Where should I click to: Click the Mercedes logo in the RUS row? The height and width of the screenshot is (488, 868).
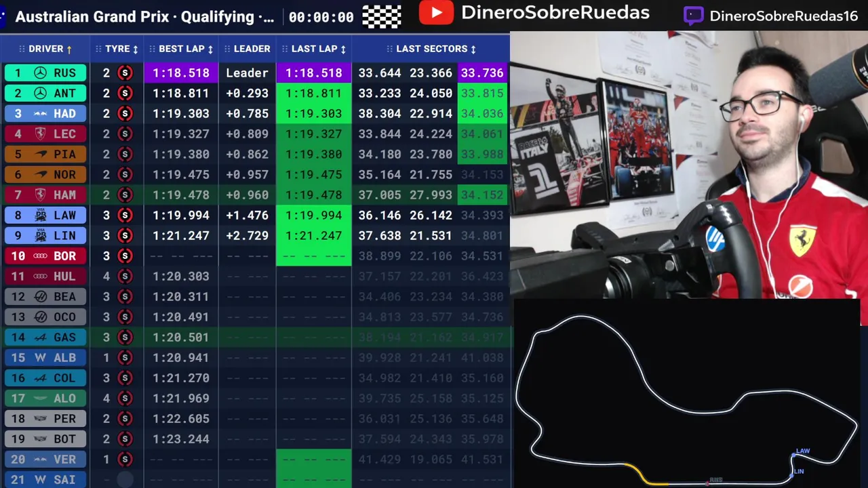coord(40,73)
